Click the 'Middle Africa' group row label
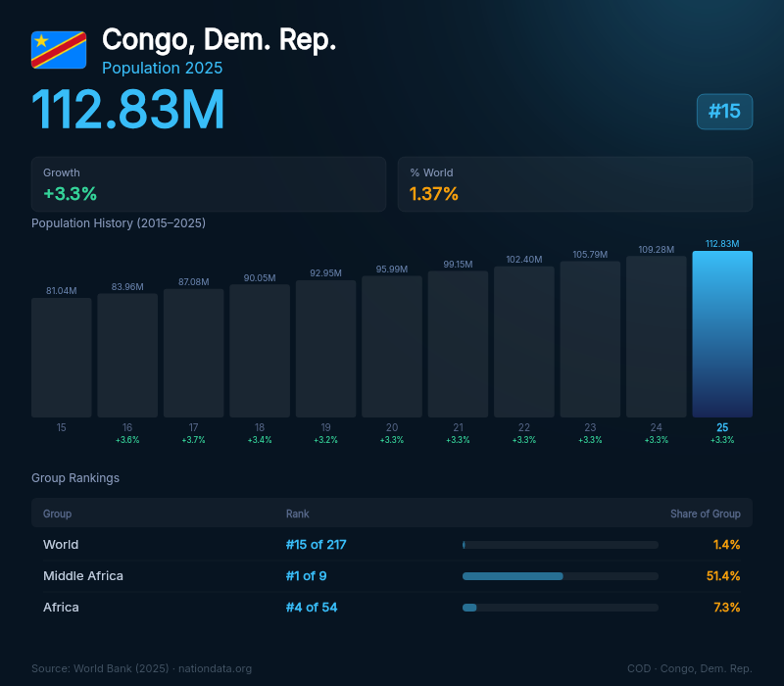The width and height of the screenshot is (784, 686). (83, 576)
